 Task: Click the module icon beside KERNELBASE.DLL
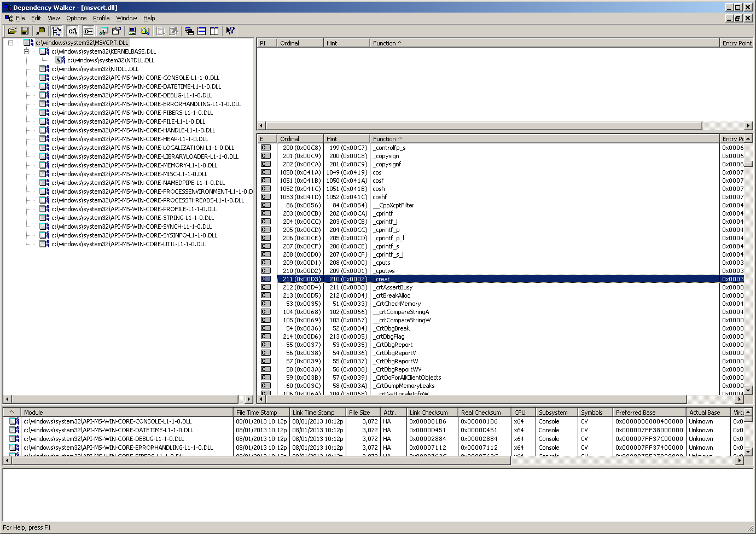pyautogui.click(x=45, y=51)
